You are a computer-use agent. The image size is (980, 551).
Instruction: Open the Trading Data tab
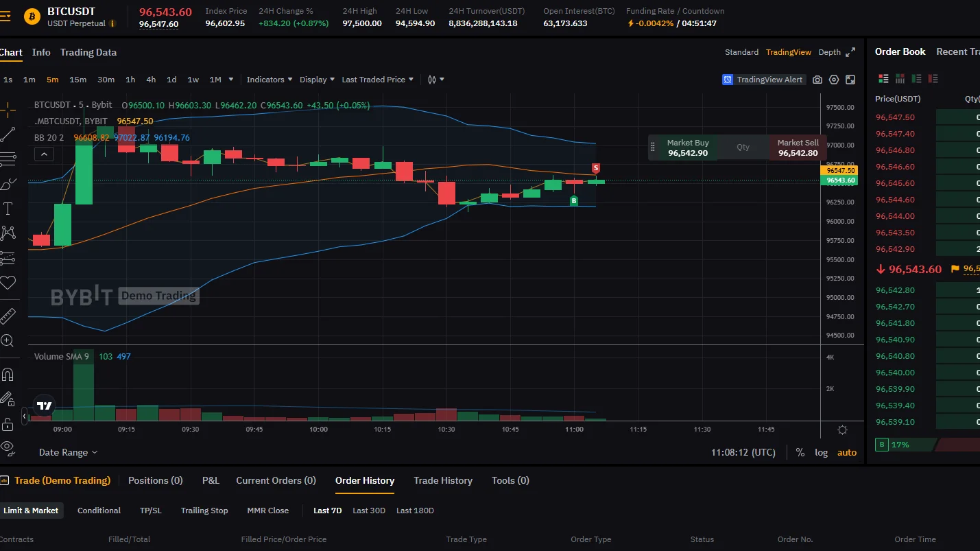pyautogui.click(x=88, y=52)
